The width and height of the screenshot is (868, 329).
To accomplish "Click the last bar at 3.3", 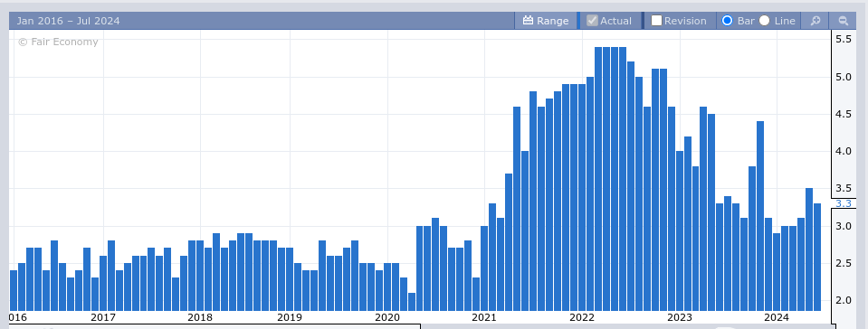I will [x=817, y=257].
